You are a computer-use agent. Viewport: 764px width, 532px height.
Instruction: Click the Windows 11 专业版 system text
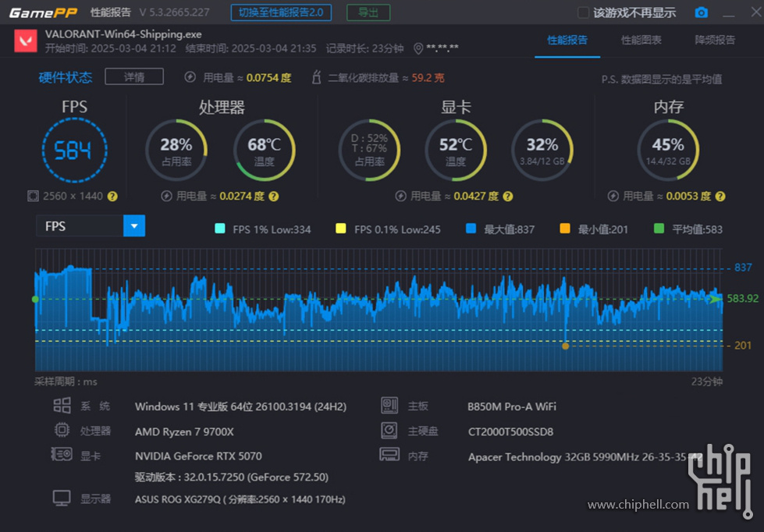pyautogui.click(x=240, y=406)
